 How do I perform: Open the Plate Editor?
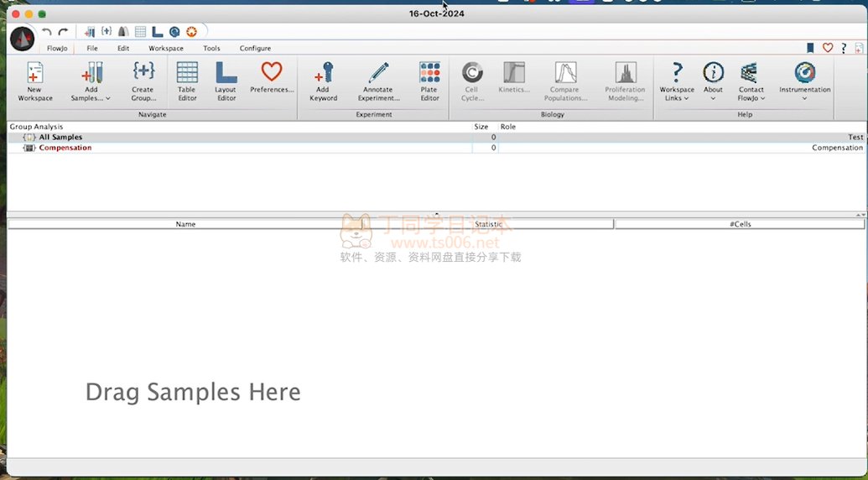pyautogui.click(x=429, y=74)
